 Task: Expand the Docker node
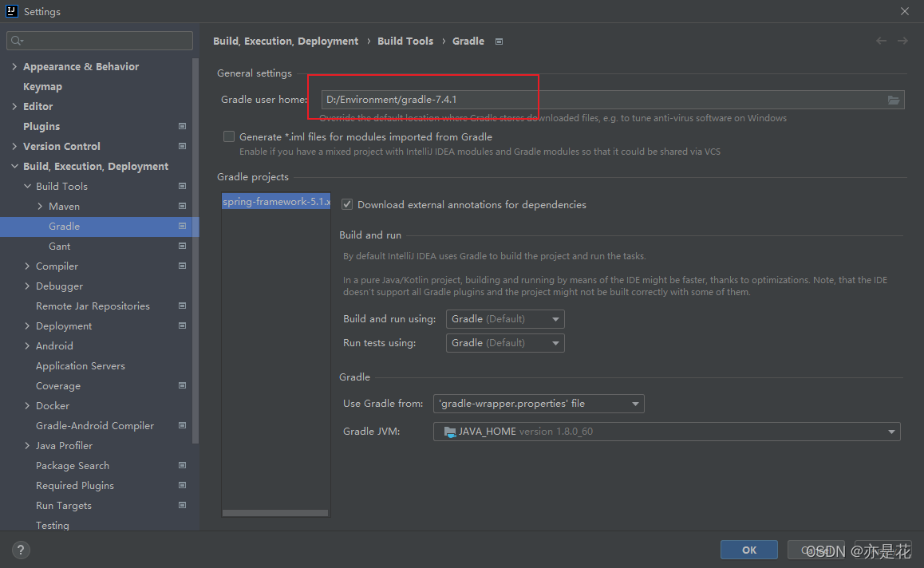click(x=27, y=405)
